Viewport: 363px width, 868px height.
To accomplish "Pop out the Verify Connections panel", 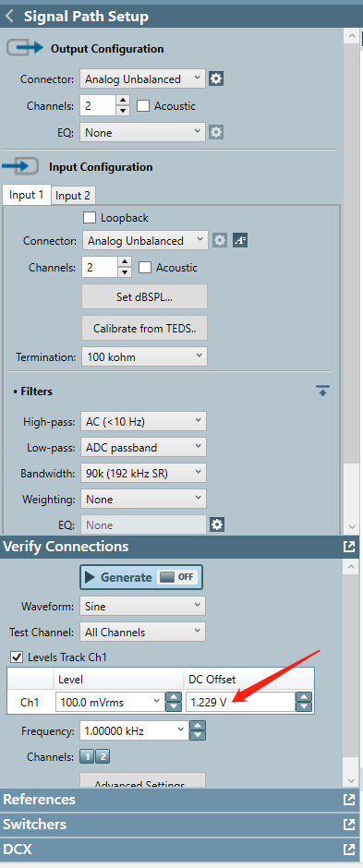I will 348,547.
